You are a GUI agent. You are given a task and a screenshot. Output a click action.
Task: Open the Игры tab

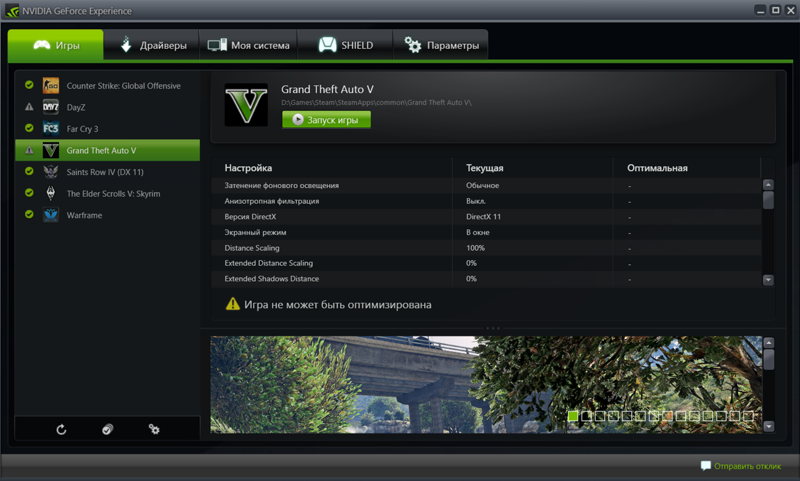pos(56,45)
